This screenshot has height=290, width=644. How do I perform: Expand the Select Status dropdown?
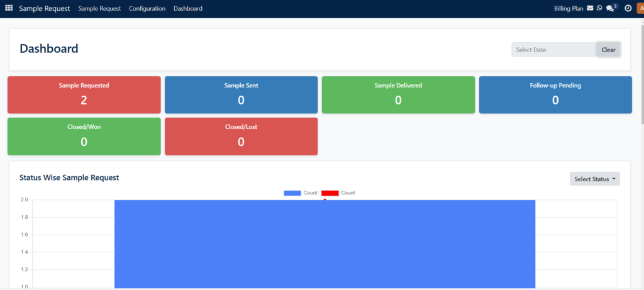595,179
